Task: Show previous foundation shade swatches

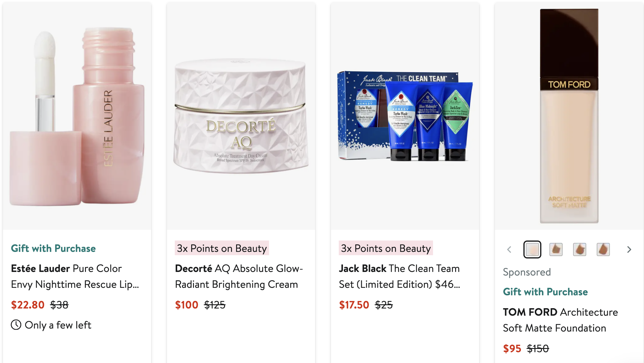Action: 509,249
